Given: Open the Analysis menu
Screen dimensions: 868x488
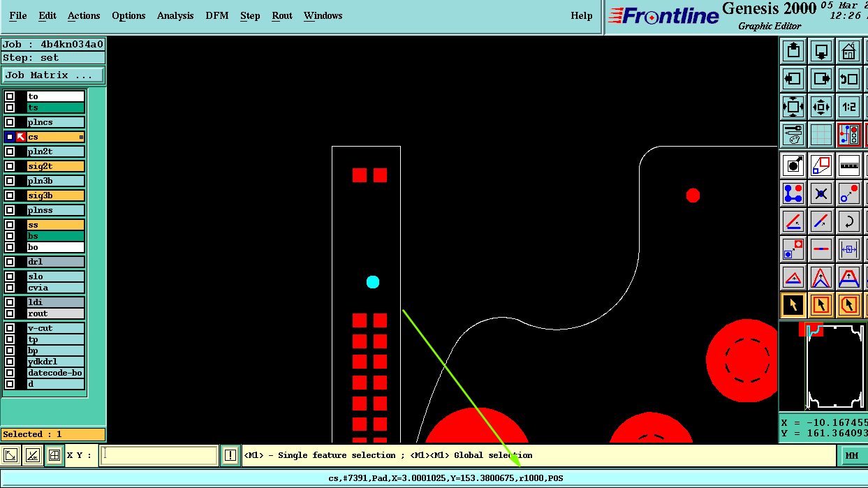Looking at the screenshot, I should [175, 15].
